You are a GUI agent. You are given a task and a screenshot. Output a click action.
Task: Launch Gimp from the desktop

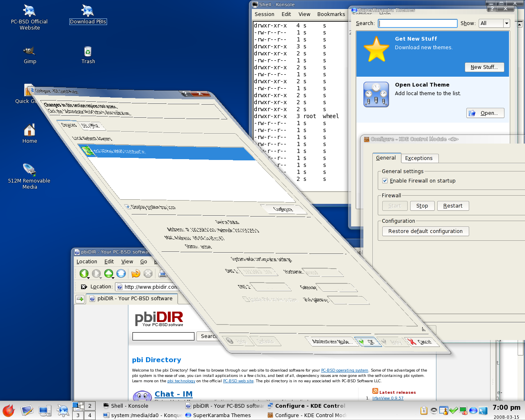click(30, 55)
